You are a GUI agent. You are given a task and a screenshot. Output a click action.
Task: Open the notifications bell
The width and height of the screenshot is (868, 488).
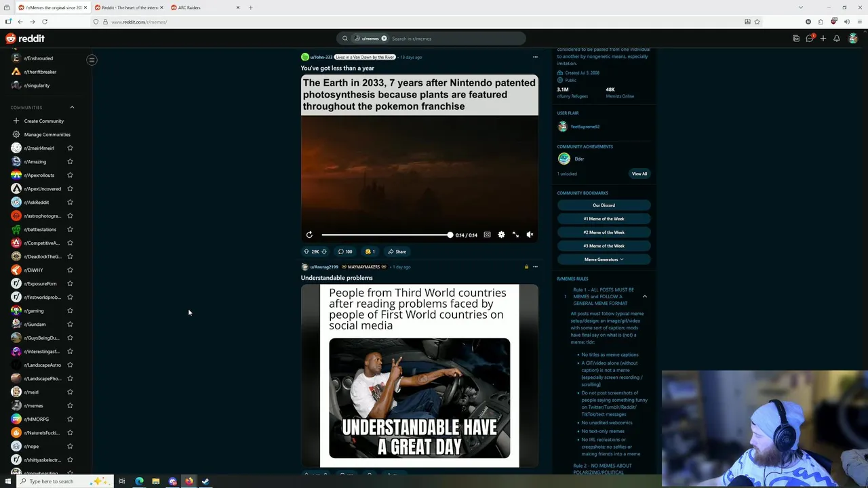click(837, 39)
